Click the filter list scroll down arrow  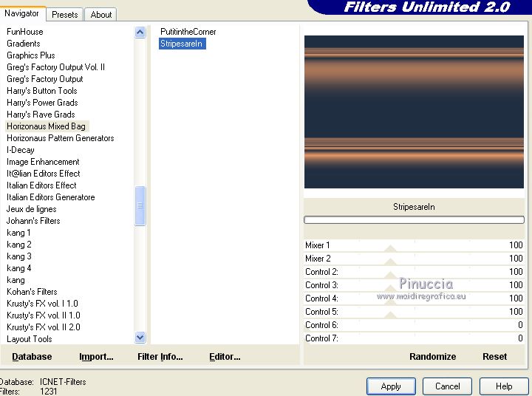pyautogui.click(x=140, y=338)
